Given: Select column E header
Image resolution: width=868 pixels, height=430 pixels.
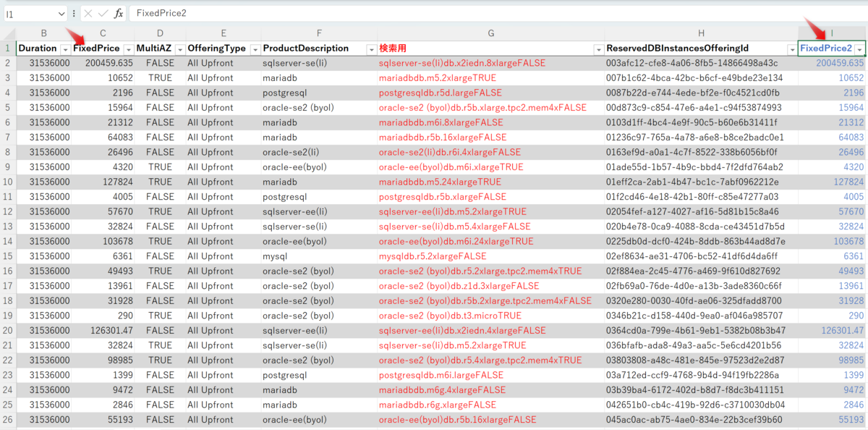Looking at the screenshot, I should tap(223, 33).
